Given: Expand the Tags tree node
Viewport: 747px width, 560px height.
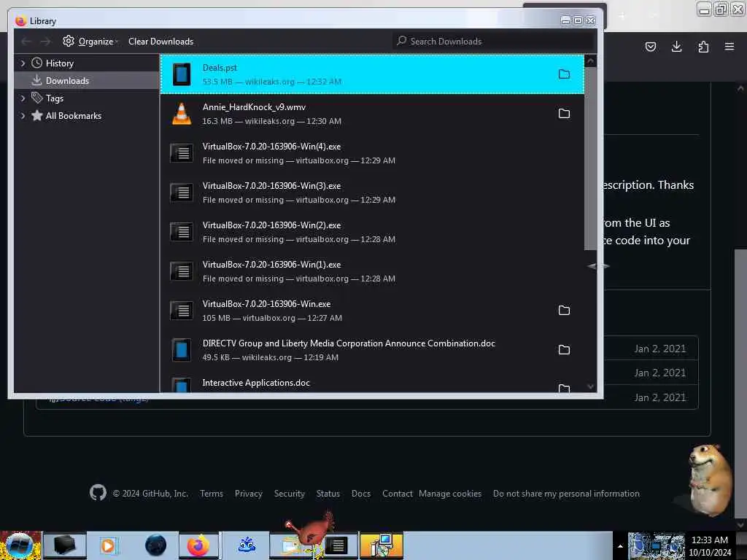Looking at the screenshot, I should point(23,98).
